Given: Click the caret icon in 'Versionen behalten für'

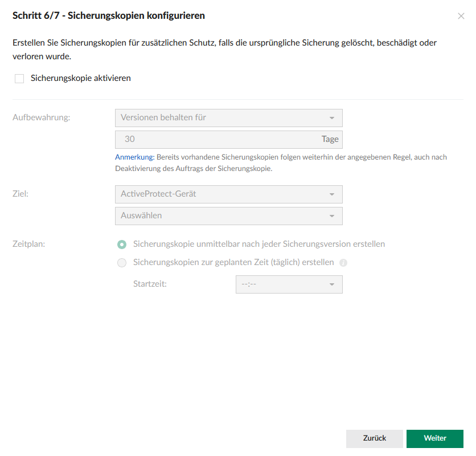Looking at the screenshot, I should tap(332, 118).
